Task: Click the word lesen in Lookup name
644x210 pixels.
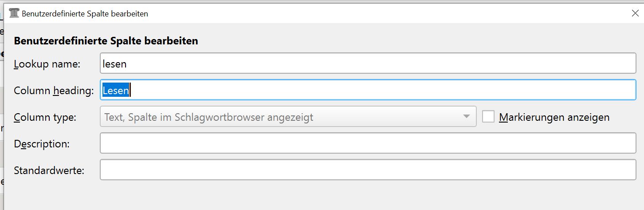Action: tap(114, 64)
